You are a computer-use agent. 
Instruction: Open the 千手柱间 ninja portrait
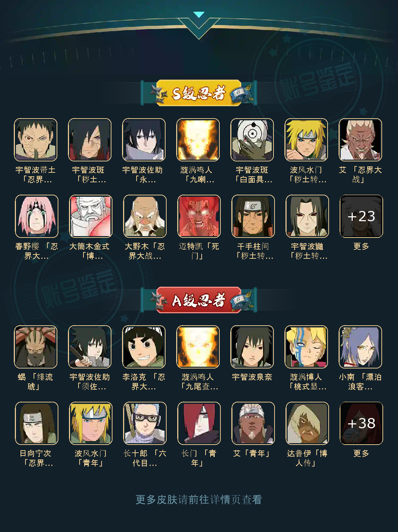click(x=253, y=216)
